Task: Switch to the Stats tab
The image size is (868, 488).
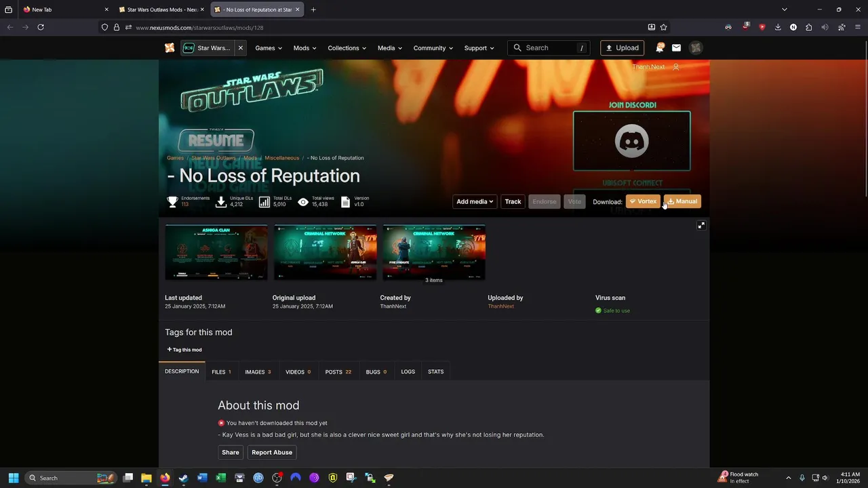Action: (x=435, y=371)
